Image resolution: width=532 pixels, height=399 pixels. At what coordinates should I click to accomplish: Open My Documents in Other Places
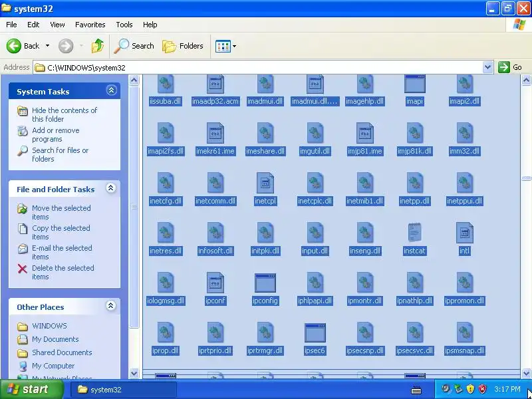coord(55,339)
